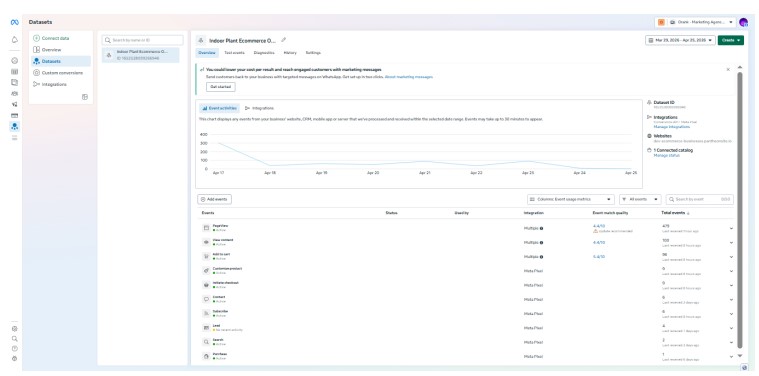Switch to the Test events tab
Viewport: 759px width, 376px height.
(x=234, y=53)
